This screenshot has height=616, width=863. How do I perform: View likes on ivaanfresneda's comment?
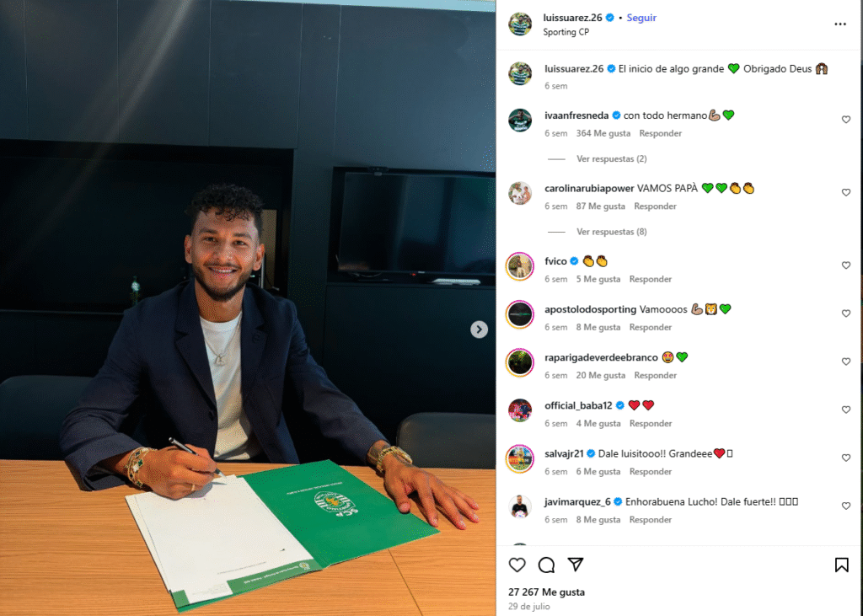[x=603, y=133]
